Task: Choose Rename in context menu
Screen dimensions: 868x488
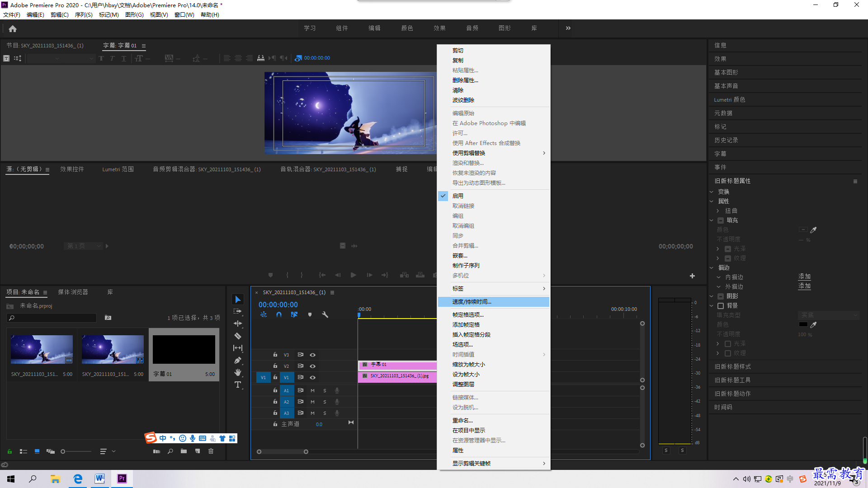Action: pyautogui.click(x=494, y=420)
